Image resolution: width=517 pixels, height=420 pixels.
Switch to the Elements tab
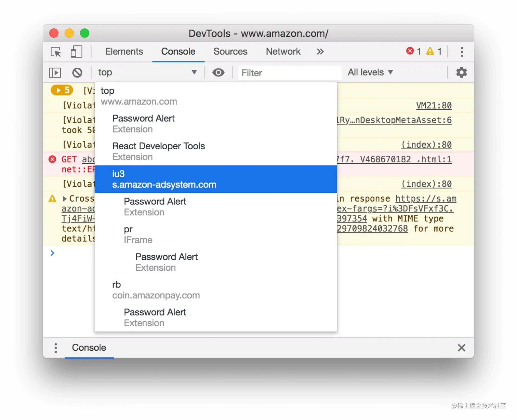click(x=124, y=52)
